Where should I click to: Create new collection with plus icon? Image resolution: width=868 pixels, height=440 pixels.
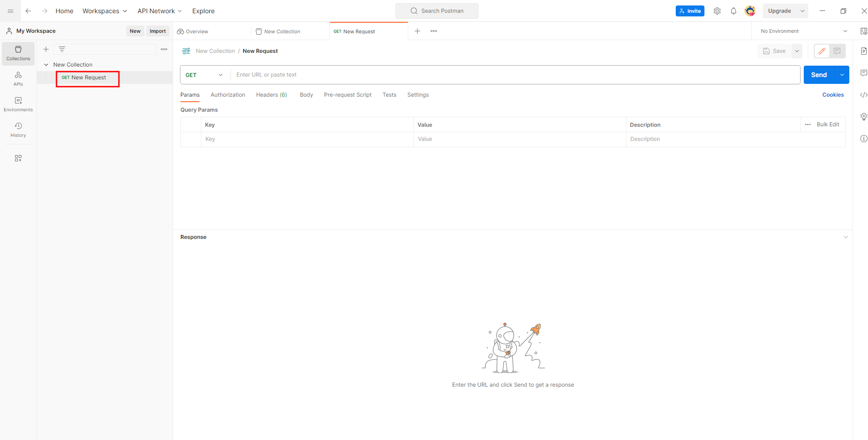coord(46,49)
